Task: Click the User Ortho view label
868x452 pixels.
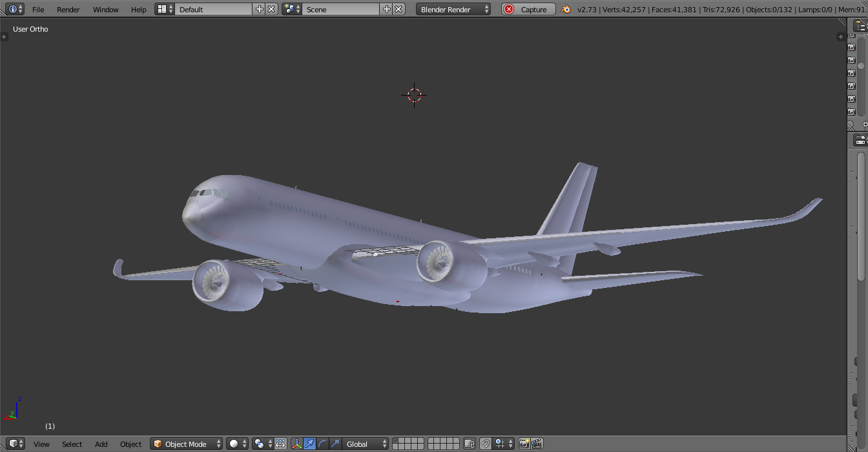Action: pyautogui.click(x=30, y=29)
